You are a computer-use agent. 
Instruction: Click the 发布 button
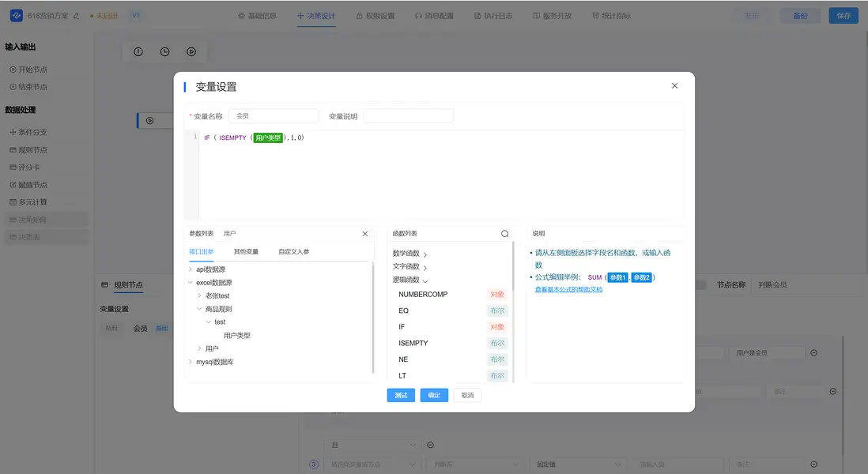coord(751,16)
